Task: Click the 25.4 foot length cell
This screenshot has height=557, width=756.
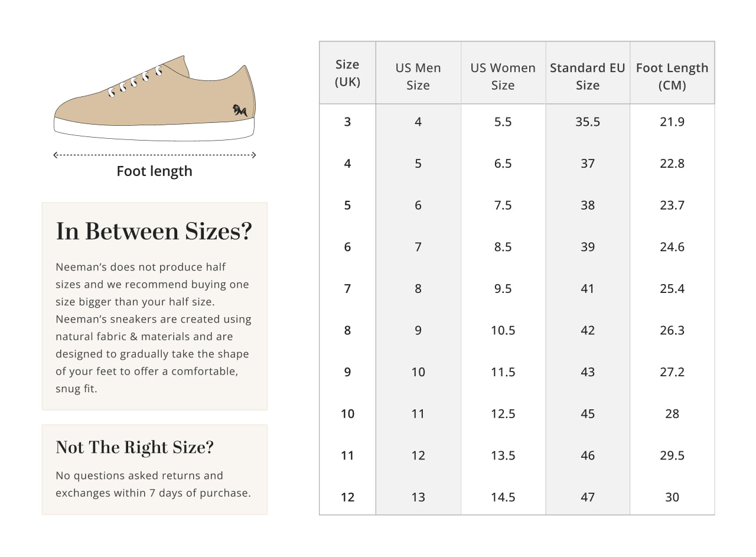Action: (672, 289)
